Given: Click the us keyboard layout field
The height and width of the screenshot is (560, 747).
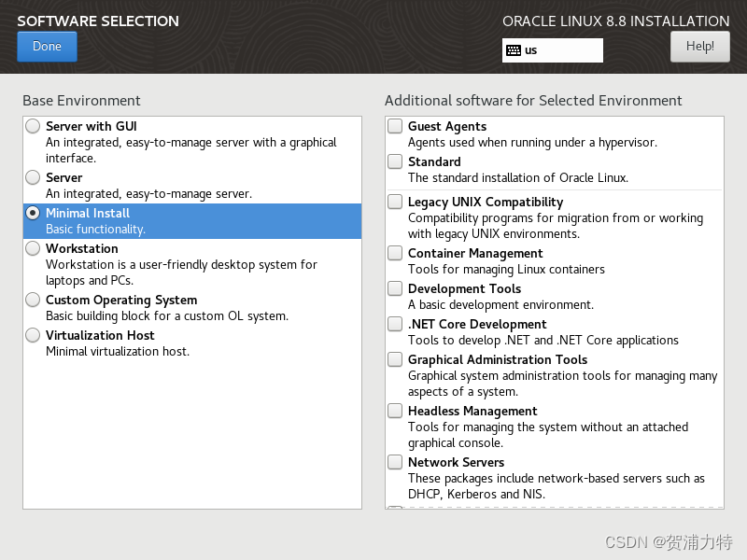Looking at the screenshot, I should (552, 50).
